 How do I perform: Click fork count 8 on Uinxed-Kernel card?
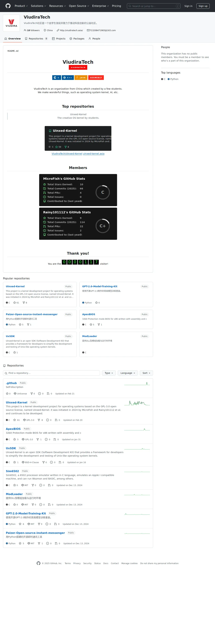click(x=25, y=303)
